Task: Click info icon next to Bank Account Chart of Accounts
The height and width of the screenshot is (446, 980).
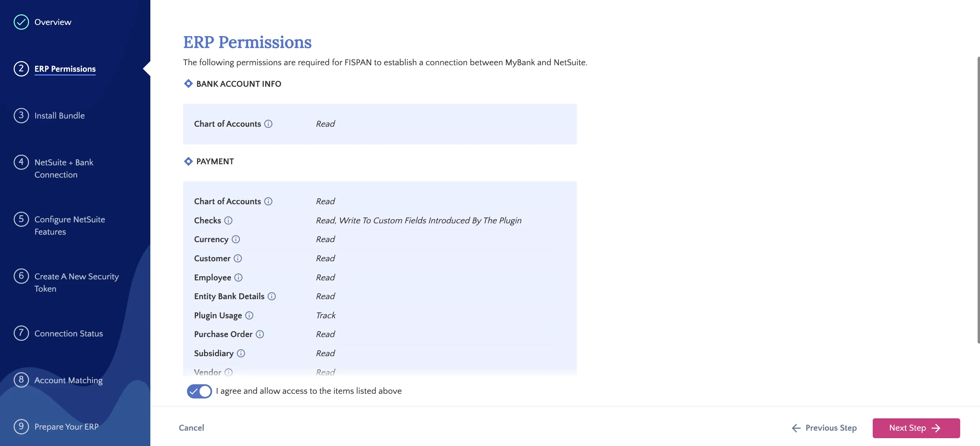Action: (x=268, y=124)
